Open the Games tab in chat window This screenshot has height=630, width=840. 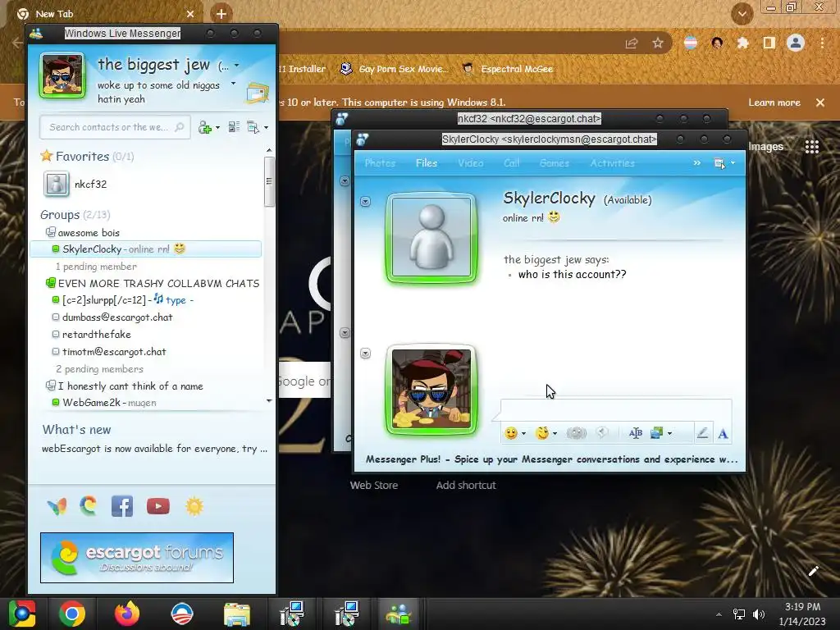click(x=555, y=163)
